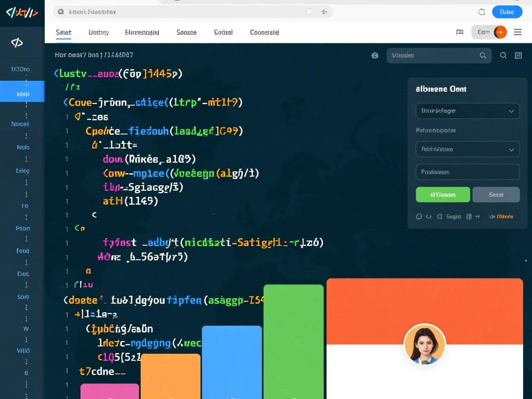Click the magnifier icon inside dark search field
532x399 pixels.
click(x=483, y=55)
